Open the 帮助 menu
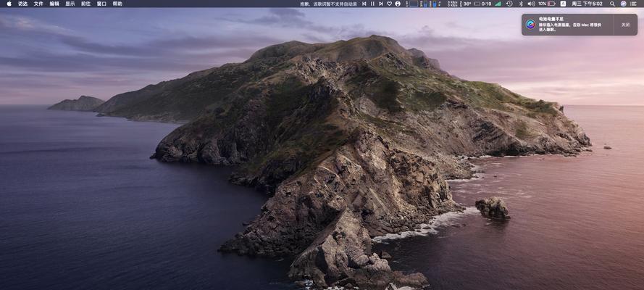The width and height of the screenshot is (644, 290). [117, 4]
